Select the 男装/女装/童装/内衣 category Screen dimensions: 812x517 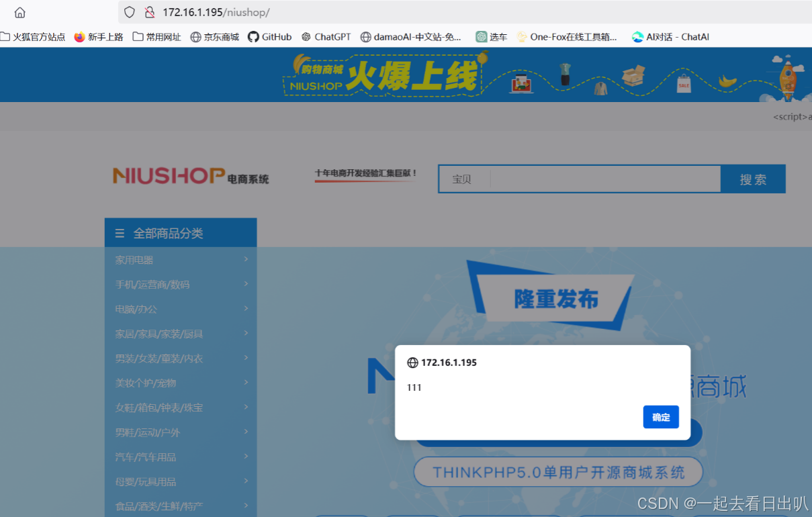(159, 359)
